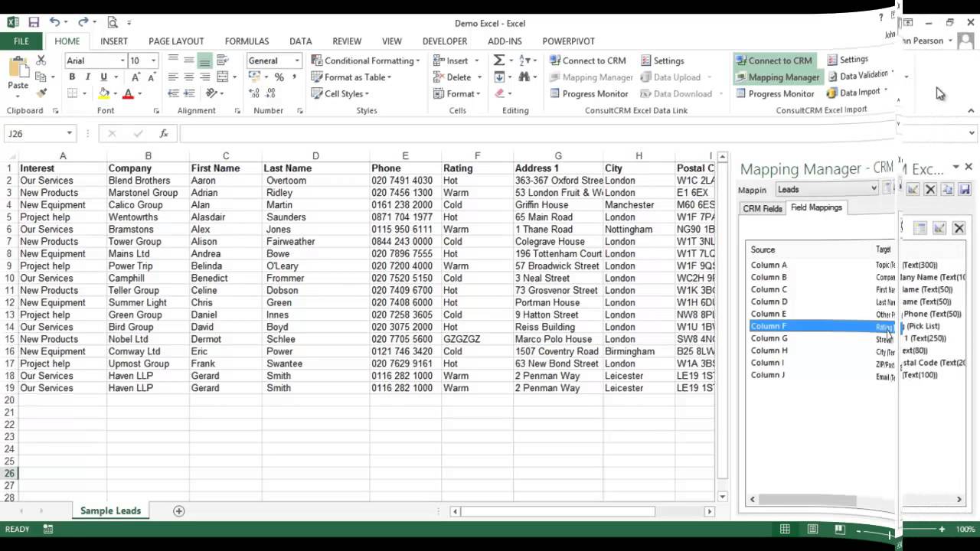
Task: Toggle Bold formatting
Action: point(72,77)
